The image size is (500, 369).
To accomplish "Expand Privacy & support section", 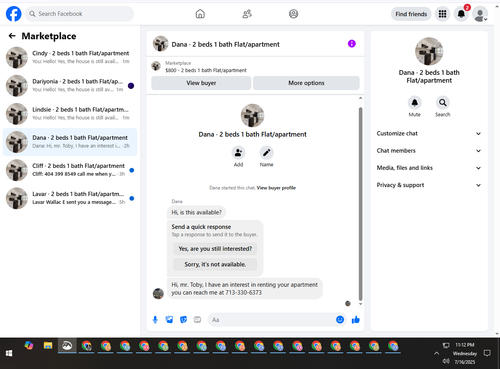I will (429, 185).
